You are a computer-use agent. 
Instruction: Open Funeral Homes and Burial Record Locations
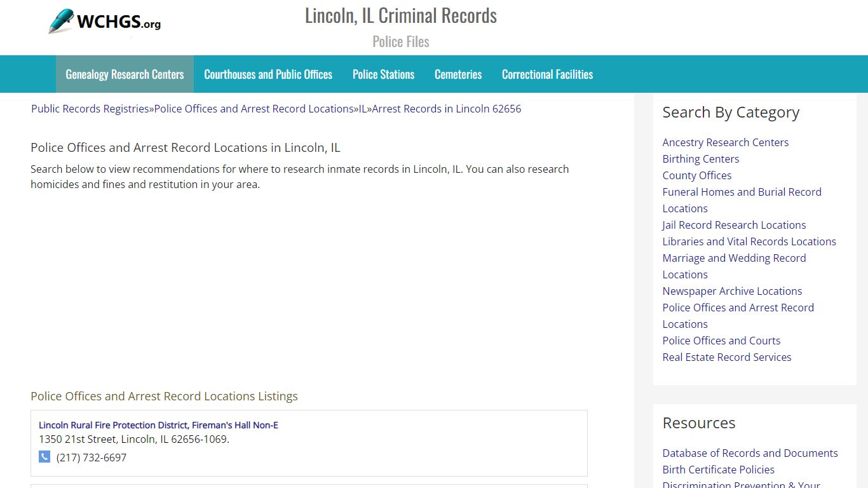point(742,200)
